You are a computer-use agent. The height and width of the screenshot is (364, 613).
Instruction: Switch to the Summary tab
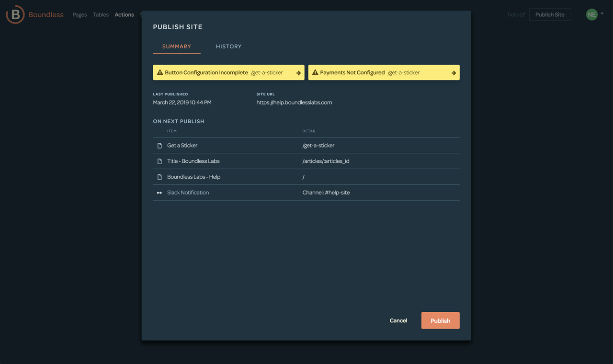click(x=177, y=46)
